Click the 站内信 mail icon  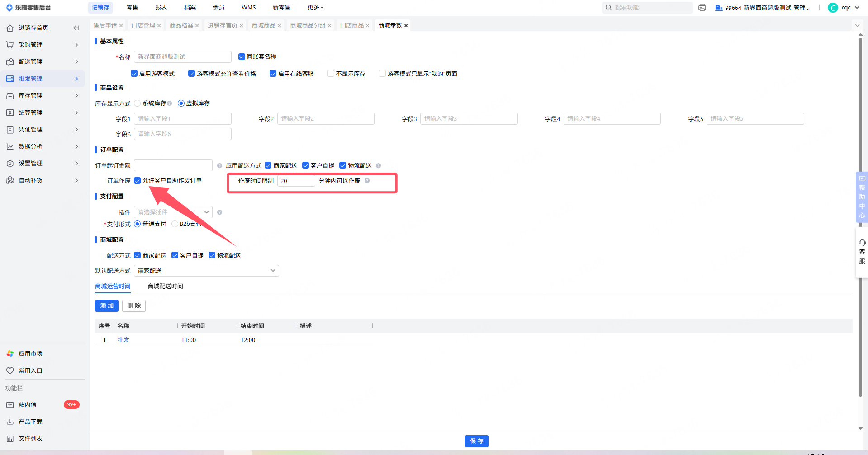point(10,405)
